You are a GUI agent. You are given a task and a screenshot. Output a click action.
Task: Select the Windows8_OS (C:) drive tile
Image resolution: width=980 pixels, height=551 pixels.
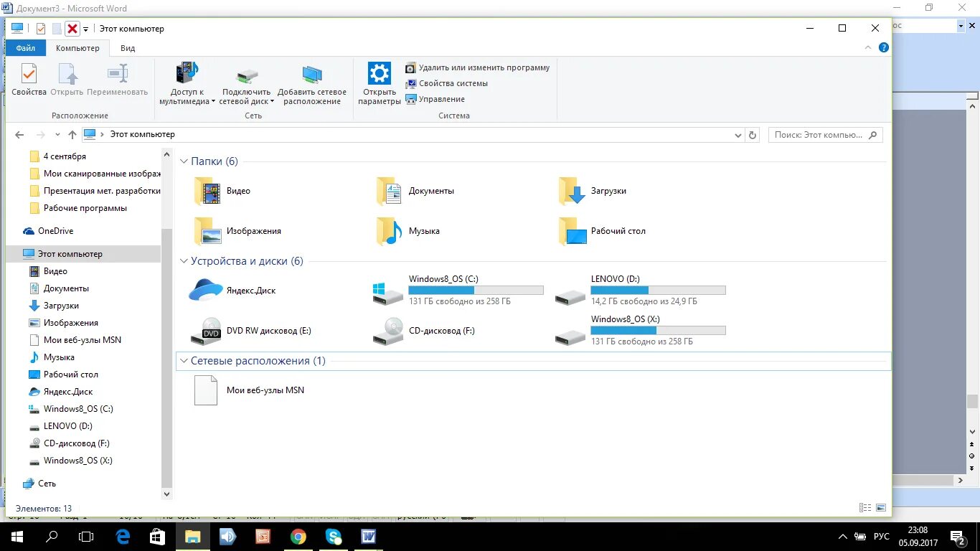click(x=458, y=291)
